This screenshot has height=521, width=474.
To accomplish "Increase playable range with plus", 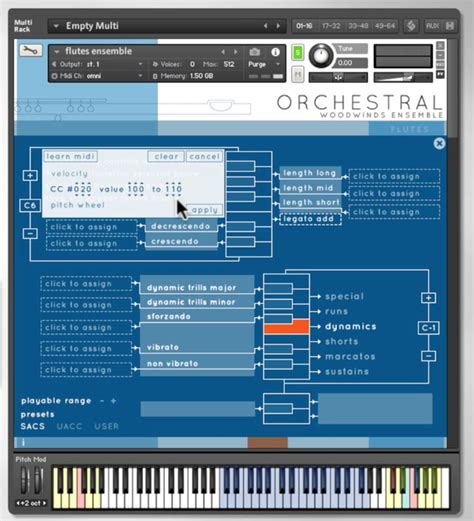I will [113, 401].
